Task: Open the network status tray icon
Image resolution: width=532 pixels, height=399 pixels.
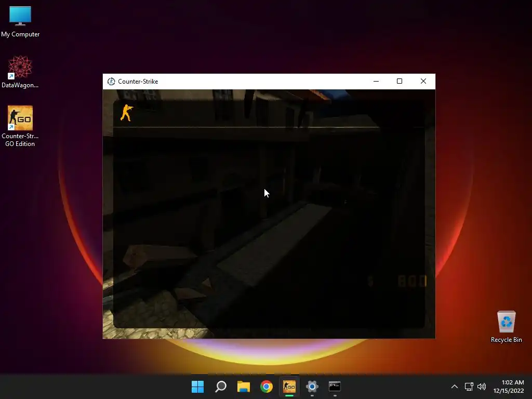Action: tap(469, 387)
